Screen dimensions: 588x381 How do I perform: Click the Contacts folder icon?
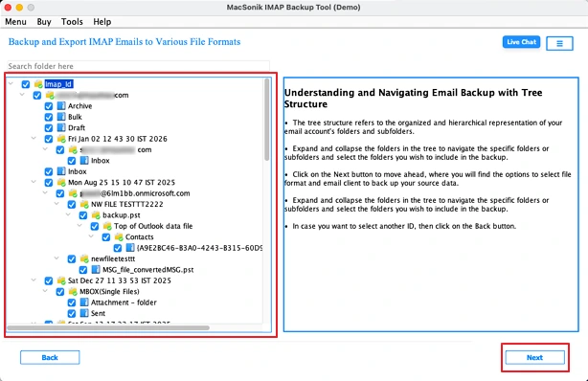(119, 236)
